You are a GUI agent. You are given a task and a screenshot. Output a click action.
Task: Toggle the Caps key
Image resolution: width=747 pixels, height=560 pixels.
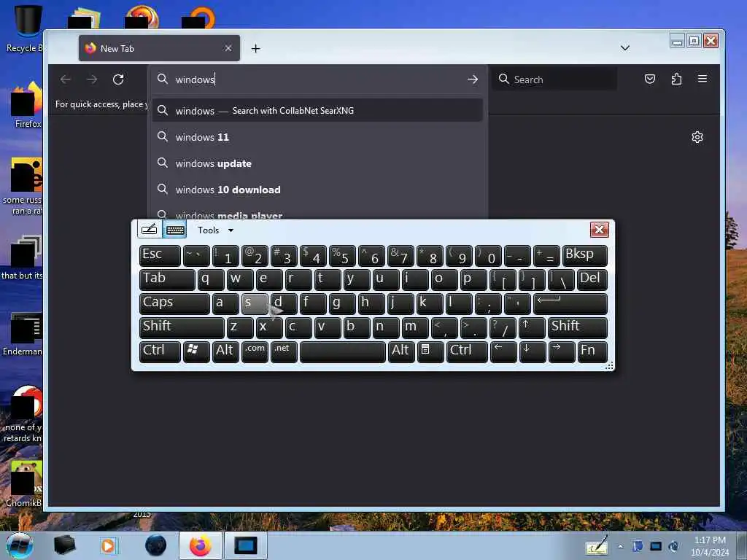tap(175, 303)
